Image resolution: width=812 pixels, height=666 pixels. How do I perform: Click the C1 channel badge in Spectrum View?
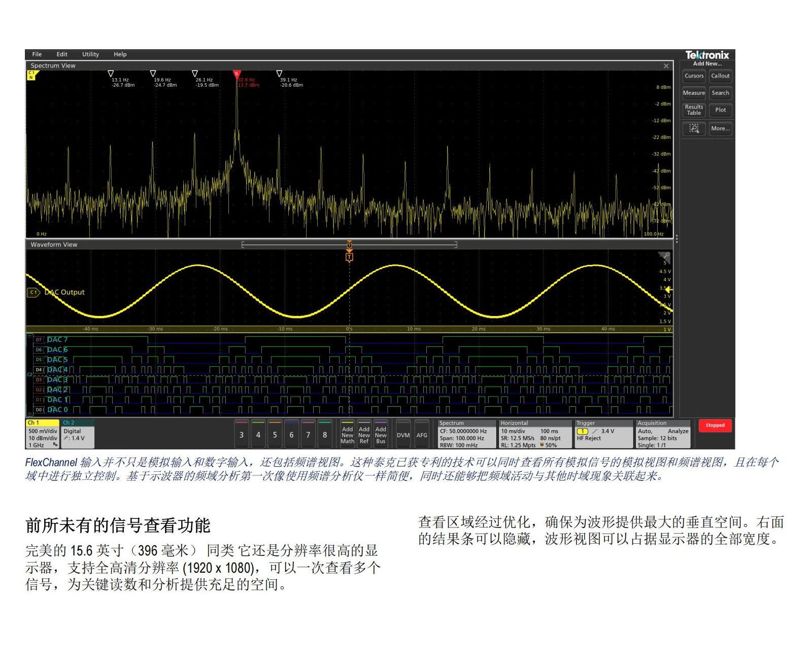(x=31, y=75)
